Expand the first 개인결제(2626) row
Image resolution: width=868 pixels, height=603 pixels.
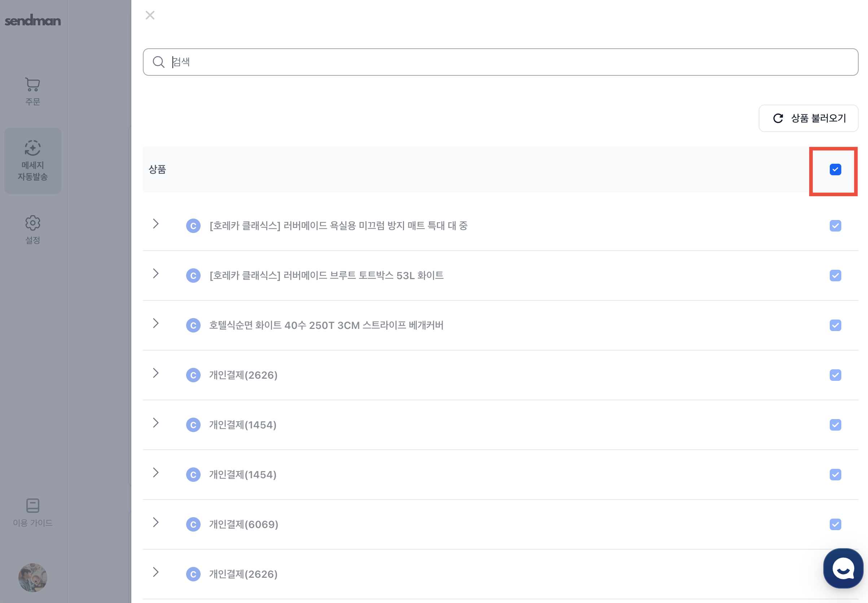pyautogui.click(x=156, y=373)
